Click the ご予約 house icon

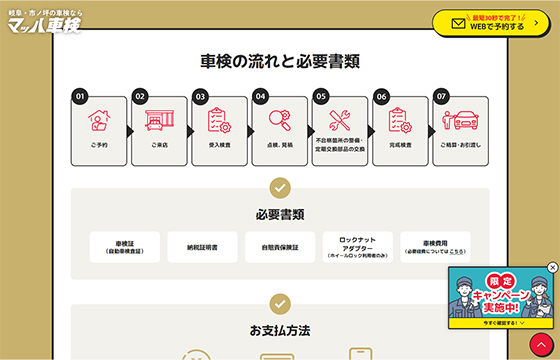[99, 120]
